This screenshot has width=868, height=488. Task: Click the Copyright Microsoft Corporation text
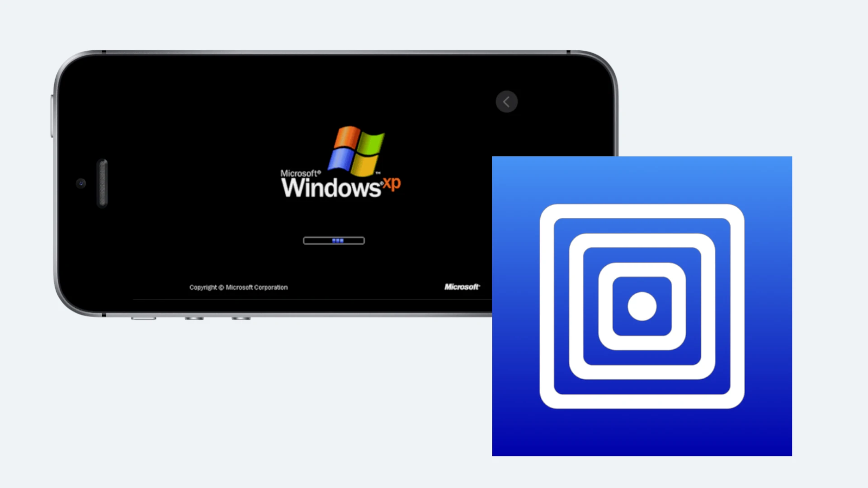point(238,287)
